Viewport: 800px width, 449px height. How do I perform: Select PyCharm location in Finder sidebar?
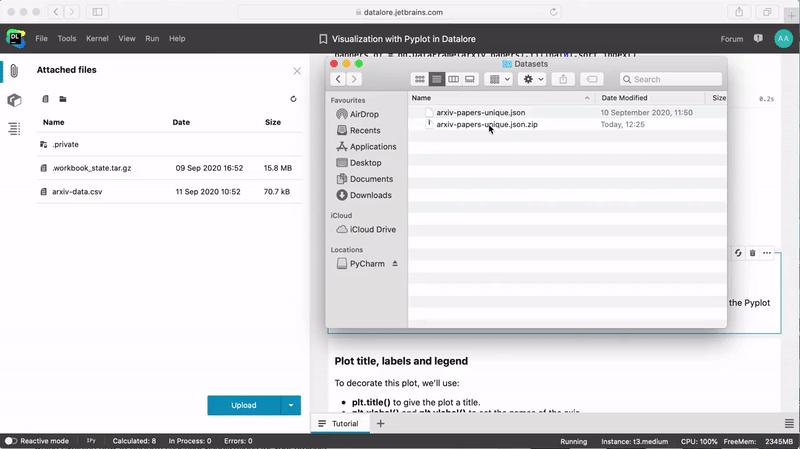point(367,264)
